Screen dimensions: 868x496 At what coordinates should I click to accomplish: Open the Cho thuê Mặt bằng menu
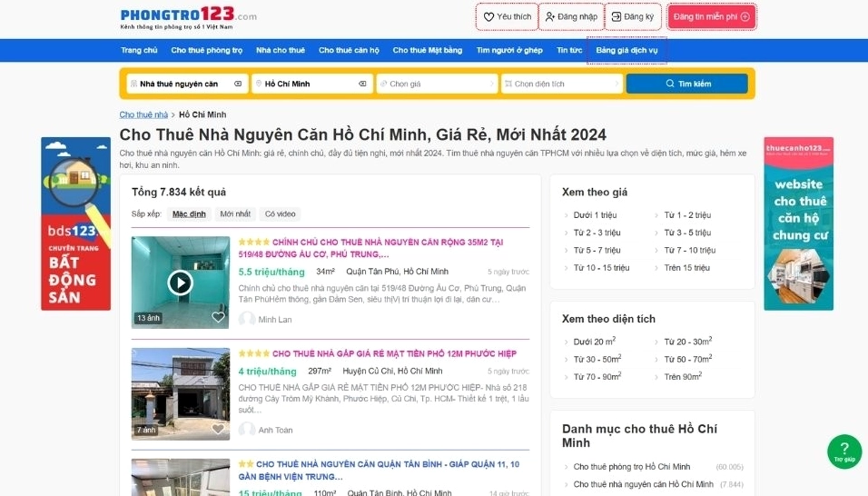click(x=428, y=50)
